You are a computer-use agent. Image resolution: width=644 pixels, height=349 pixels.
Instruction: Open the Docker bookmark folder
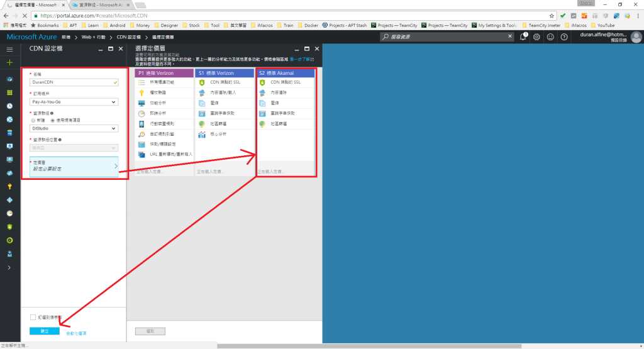308,25
